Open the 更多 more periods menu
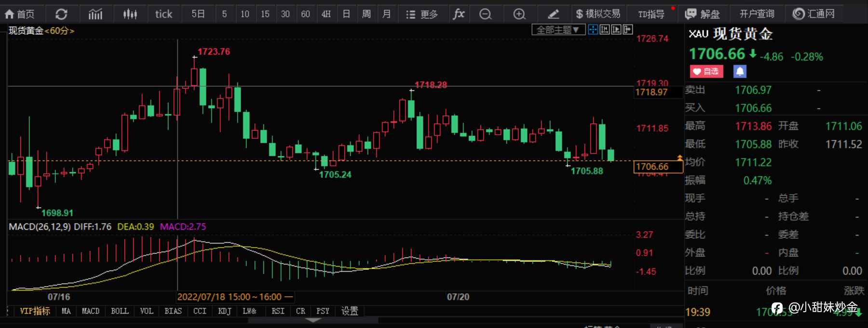This screenshot has width=868, height=328. pyautogui.click(x=422, y=14)
